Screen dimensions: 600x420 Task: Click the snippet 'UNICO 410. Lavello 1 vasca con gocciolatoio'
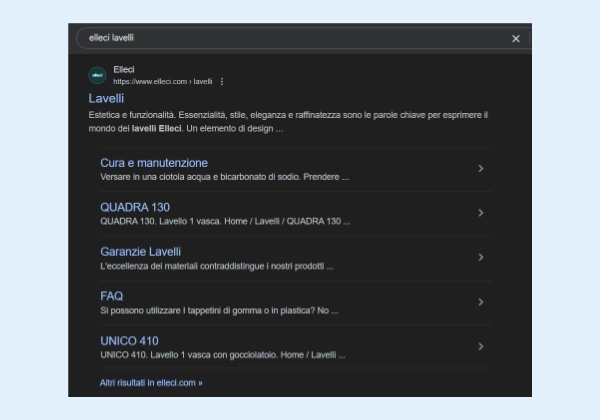[189, 355]
